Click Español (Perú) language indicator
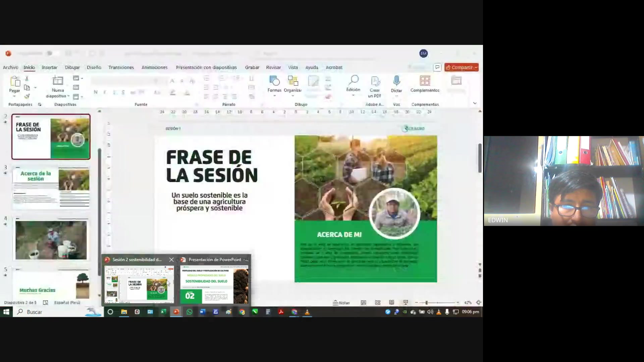Screen dimensions: 644x362 [x=67, y=303]
